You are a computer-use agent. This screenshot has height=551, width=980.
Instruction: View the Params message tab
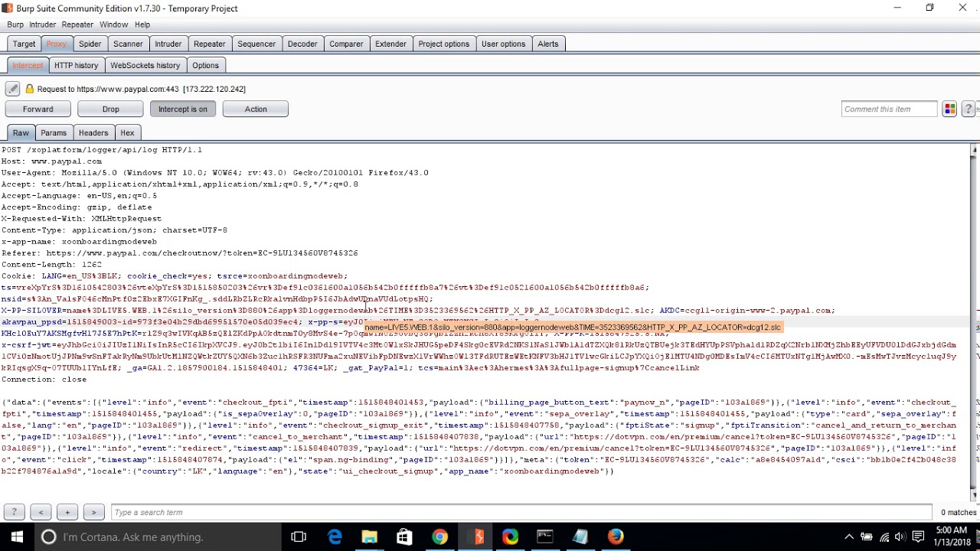pos(54,132)
